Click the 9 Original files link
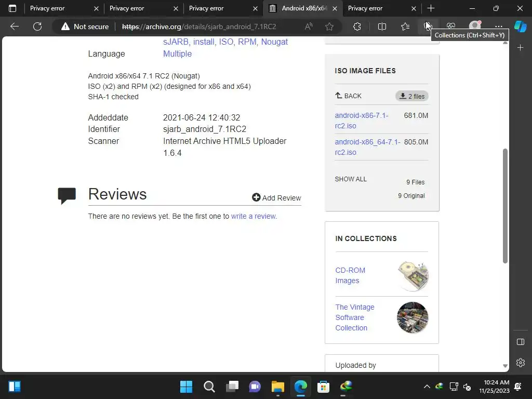 pos(411,196)
